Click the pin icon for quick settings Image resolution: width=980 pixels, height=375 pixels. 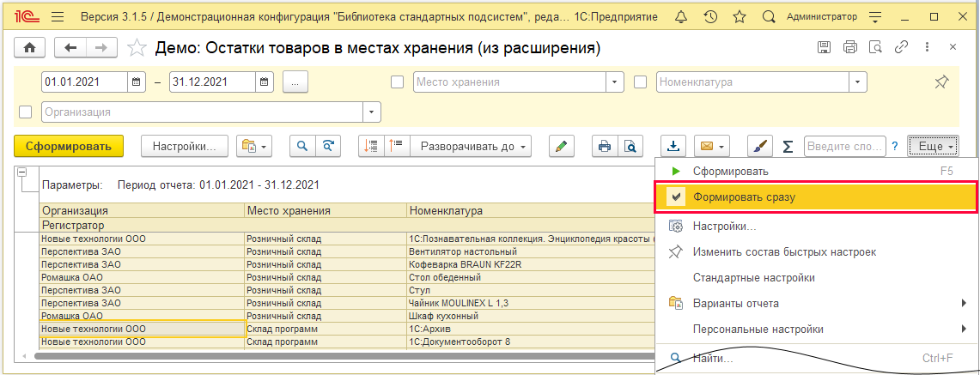click(x=940, y=82)
